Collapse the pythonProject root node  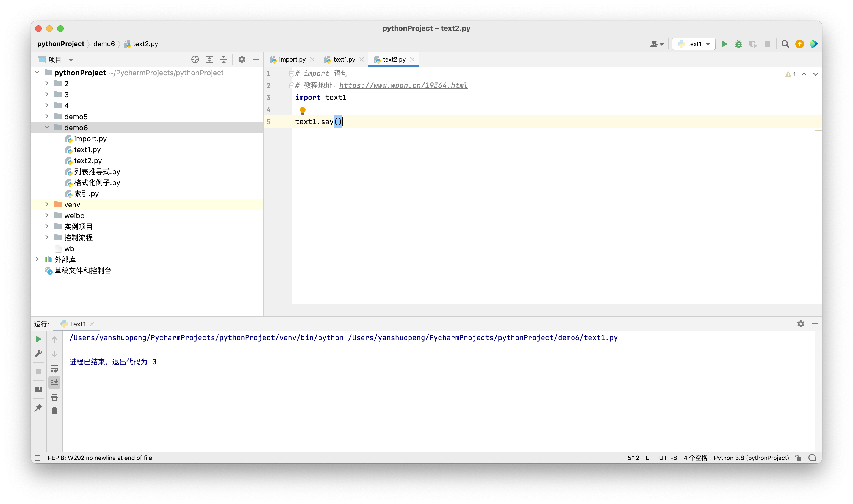pos(37,72)
